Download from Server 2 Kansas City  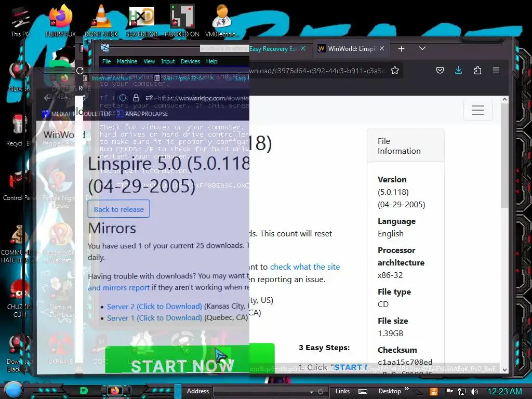coord(154,307)
